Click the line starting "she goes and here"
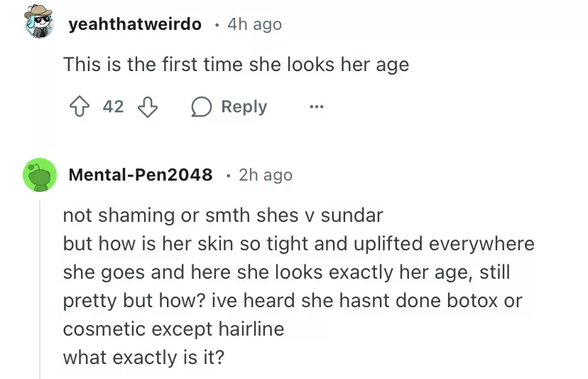588x379 pixels. 286,272
